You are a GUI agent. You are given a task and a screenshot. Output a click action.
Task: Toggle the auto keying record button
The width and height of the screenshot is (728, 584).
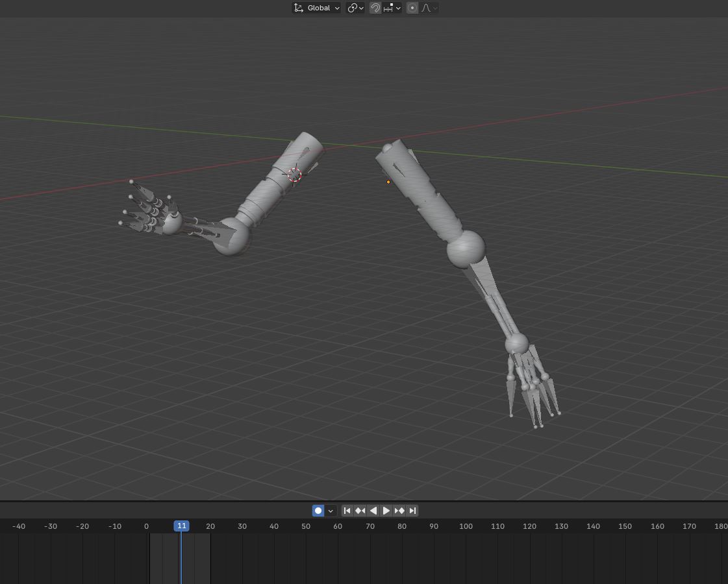coord(318,511)
